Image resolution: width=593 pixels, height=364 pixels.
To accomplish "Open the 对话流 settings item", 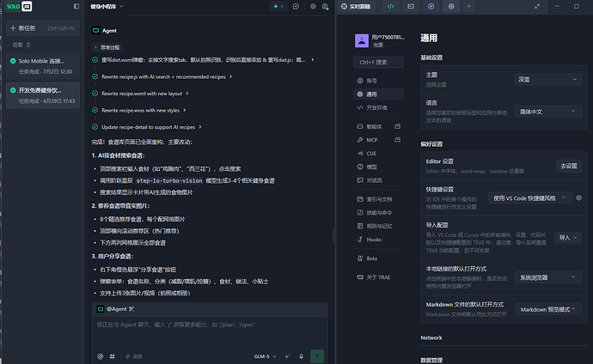I will click(x=378, y=180).
